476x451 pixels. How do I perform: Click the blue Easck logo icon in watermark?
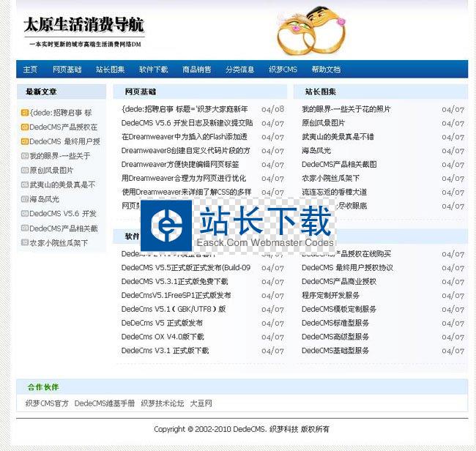coord(166,224)
